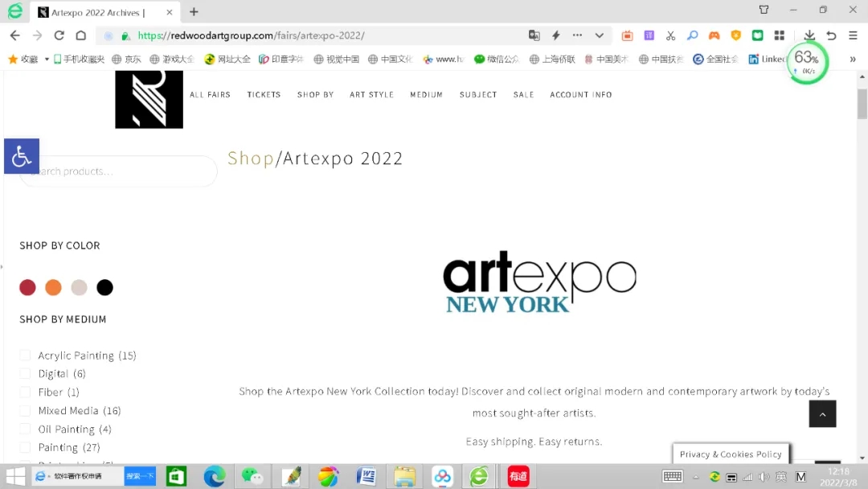Check the Oil Painting checkbox

[25, 429]
